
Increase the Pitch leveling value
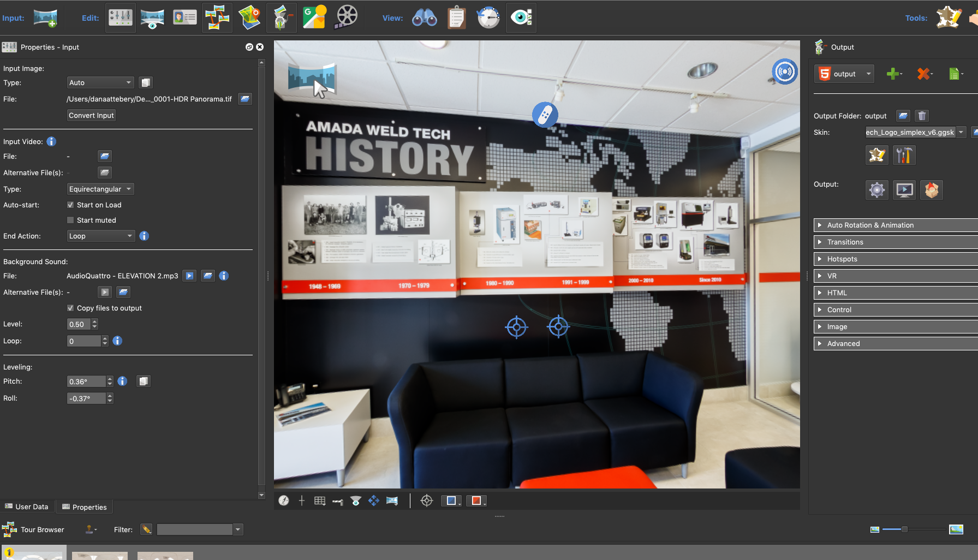point(110,379)
